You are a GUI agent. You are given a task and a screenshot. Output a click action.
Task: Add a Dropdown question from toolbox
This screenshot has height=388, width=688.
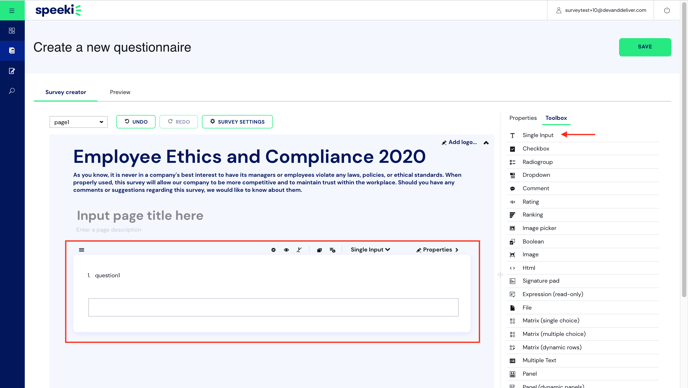pos(583,175)
